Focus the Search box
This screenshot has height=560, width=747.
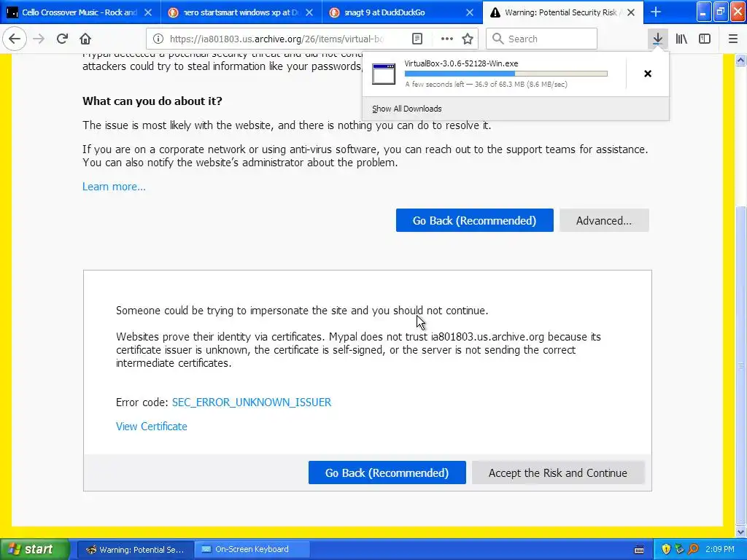point(541,39)
